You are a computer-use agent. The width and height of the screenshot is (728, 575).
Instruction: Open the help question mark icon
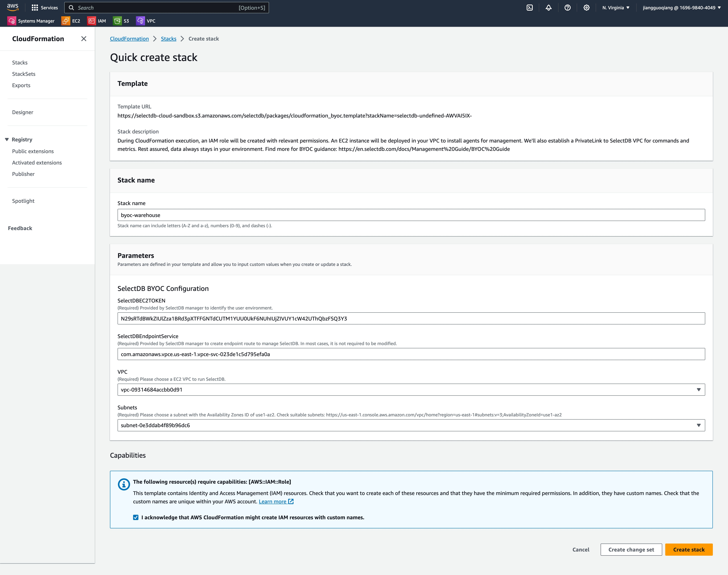pyautogui.click(x=567, y=7)
